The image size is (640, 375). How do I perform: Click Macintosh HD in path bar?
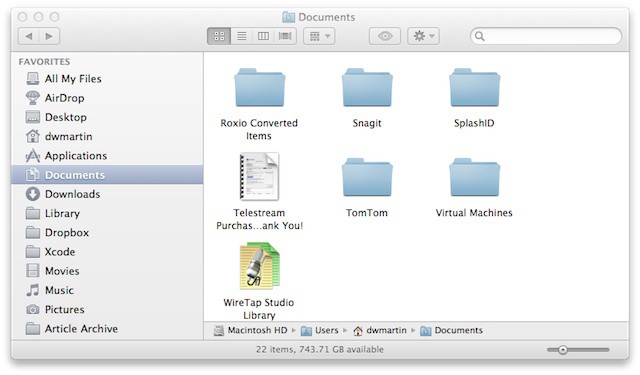[251, 330]
